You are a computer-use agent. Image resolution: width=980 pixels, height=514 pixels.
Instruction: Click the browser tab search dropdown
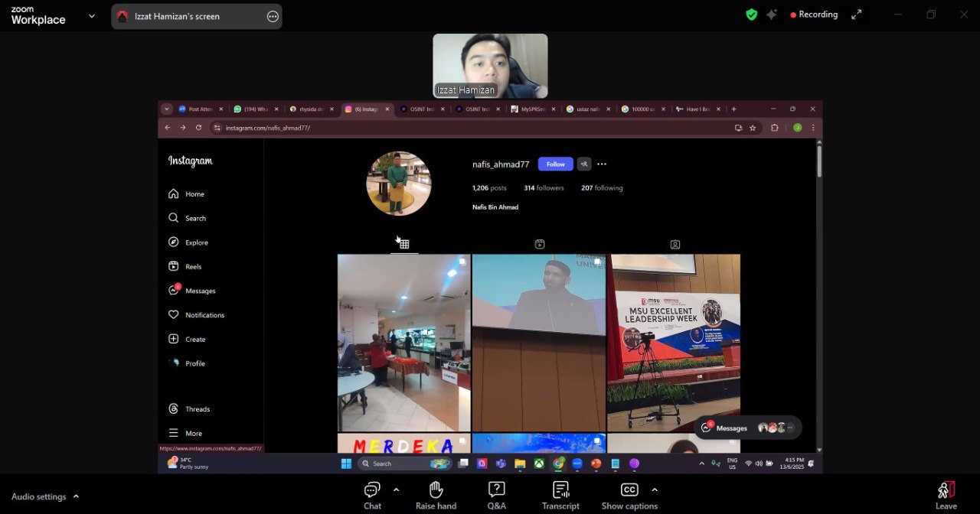point(166,109)
